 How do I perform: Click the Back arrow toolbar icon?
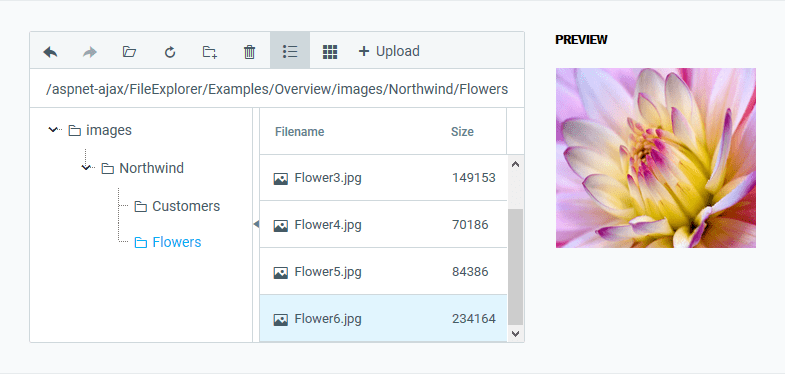point(50,52)
